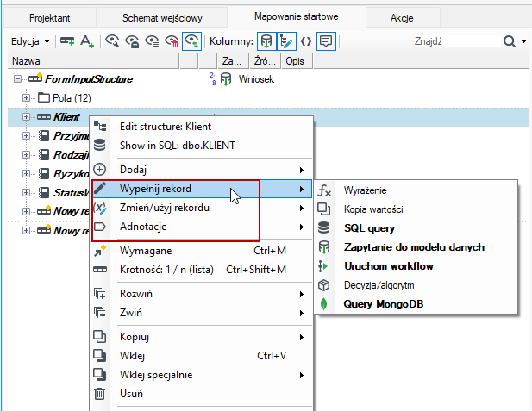
Task: Click the Decyzja/algorytm cube icon
Action: coord(324,285)
